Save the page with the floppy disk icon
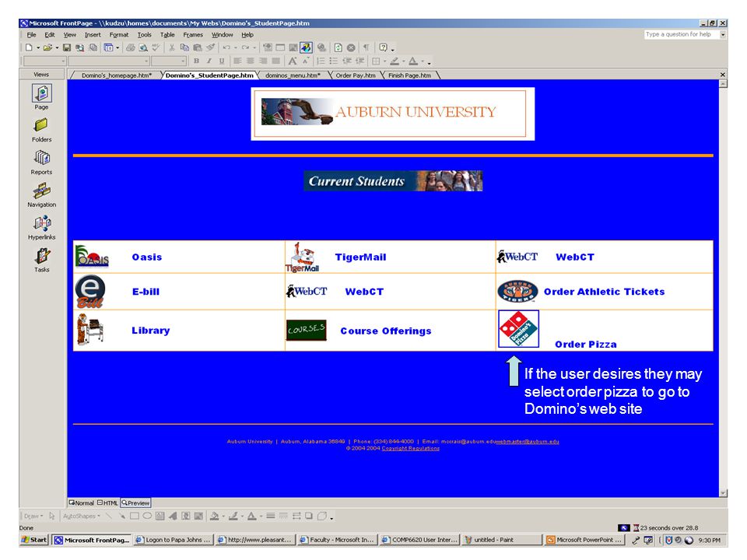 (x=67, y=47)
